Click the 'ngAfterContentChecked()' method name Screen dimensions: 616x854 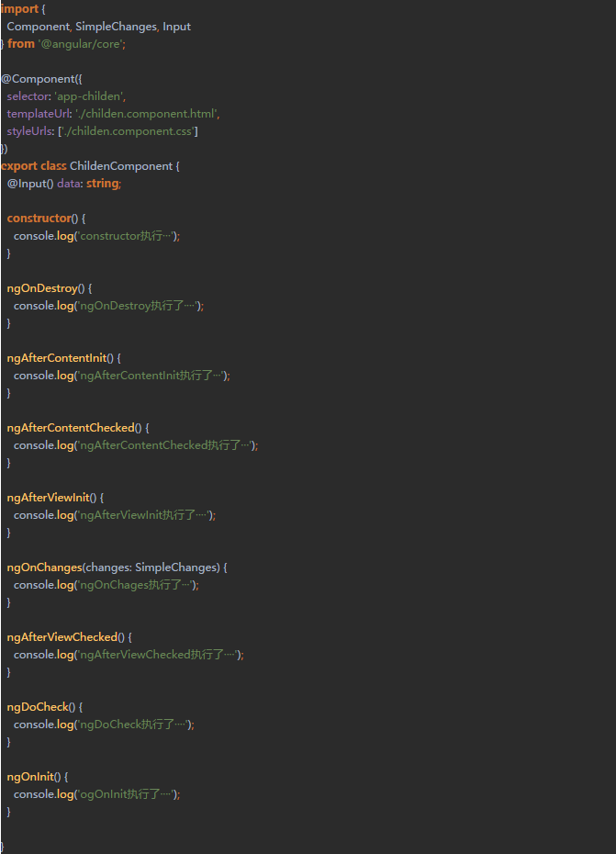74,428
